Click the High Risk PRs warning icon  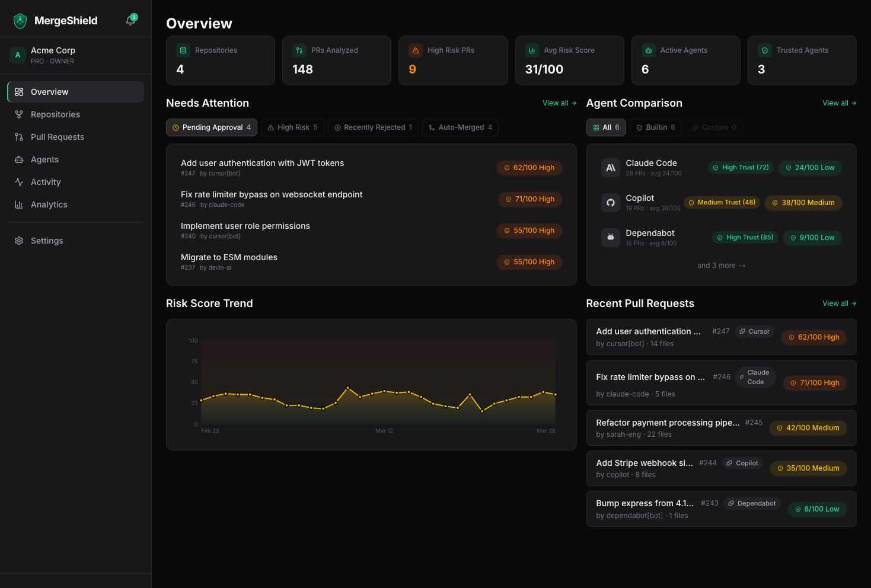pyautogui.click(x=416, y=50)
